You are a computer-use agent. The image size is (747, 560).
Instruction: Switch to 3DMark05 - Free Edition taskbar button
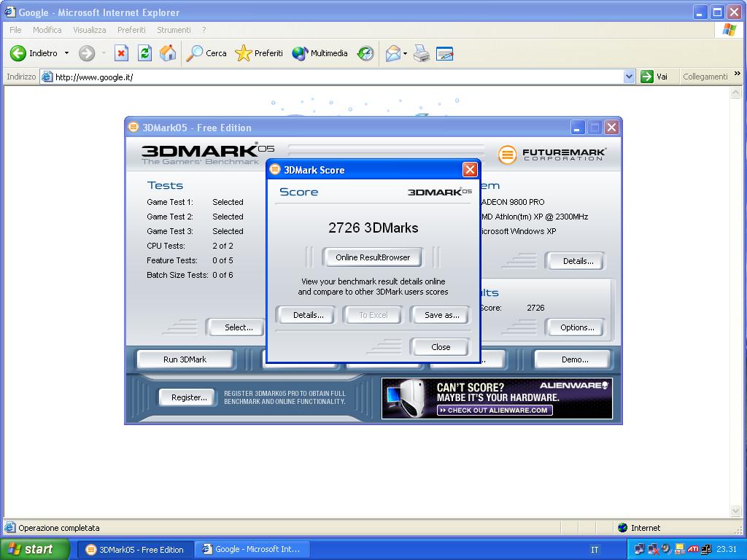[x=135, y=550]
